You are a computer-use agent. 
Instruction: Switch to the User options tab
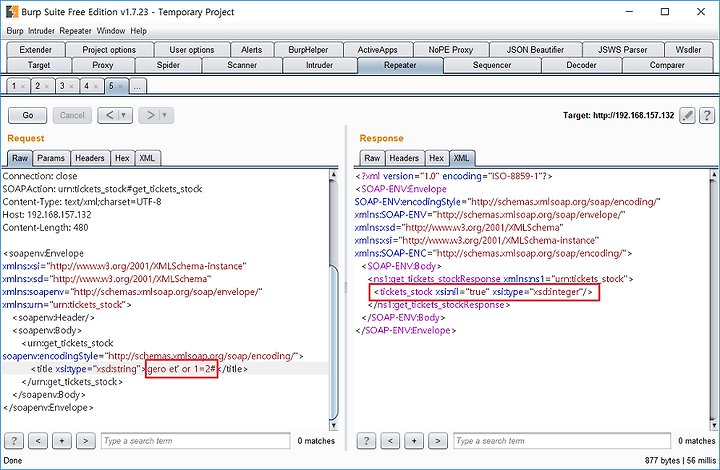coord(192,50)
